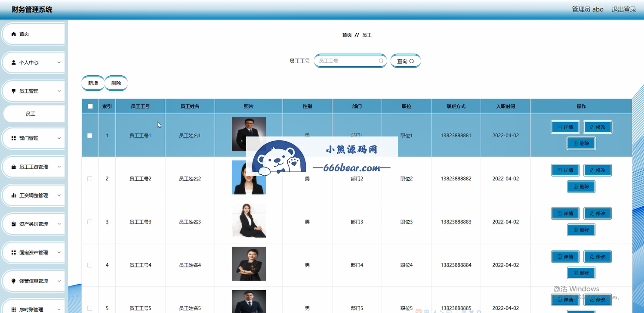Viewport: 644px width, 313px height.
Task: Expand the 部门管理 chevron
Action: pyautogui.click(x=59, y=138)
